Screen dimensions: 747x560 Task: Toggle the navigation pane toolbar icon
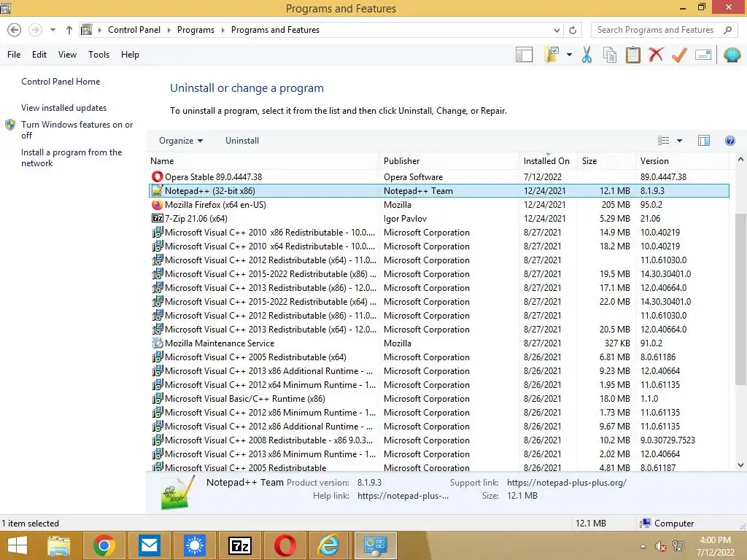[x=524, y=55]
